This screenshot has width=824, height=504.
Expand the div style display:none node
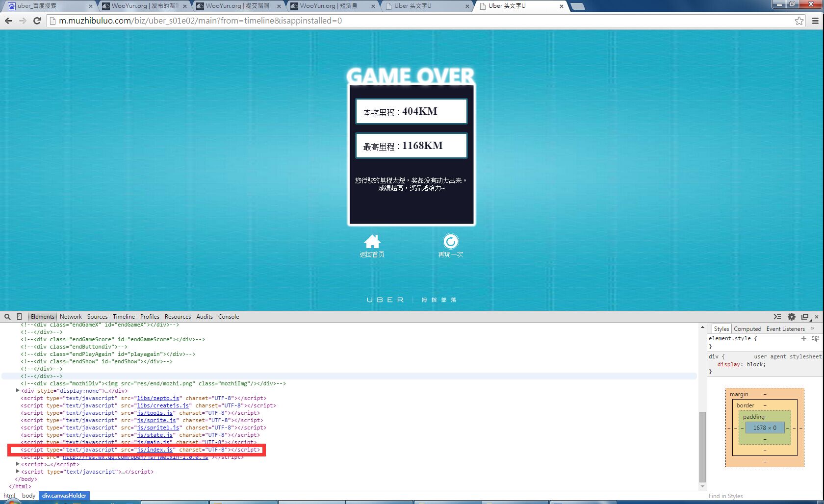coord(18,391)
